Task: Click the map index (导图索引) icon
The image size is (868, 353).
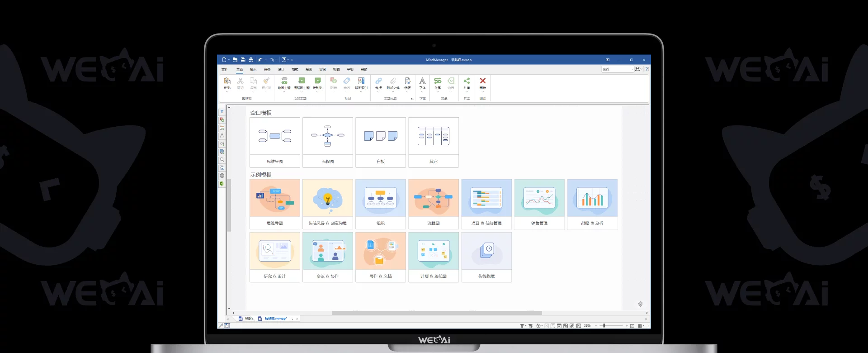Action: (361, 81)
